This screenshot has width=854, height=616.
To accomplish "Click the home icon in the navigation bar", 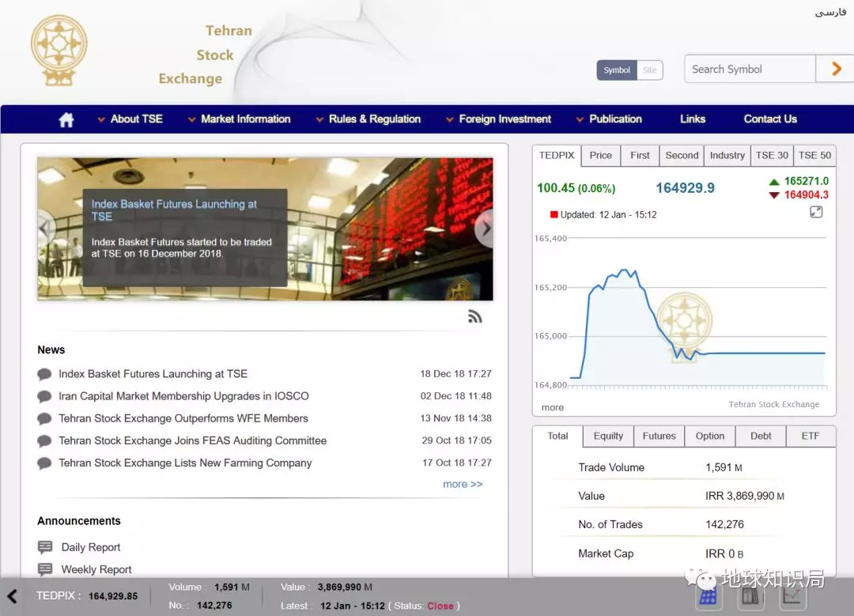I will click(66, 119).
